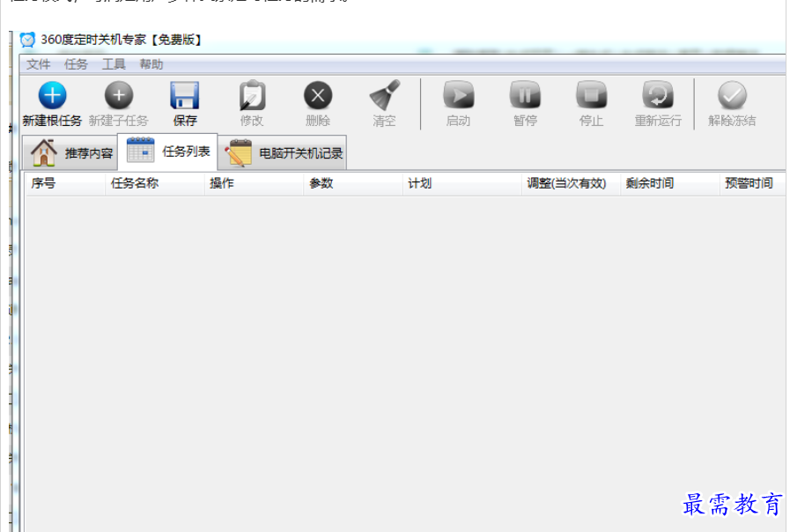Click the 修改 edit clipboard icon
790x532 pixels.
point(252,95)
